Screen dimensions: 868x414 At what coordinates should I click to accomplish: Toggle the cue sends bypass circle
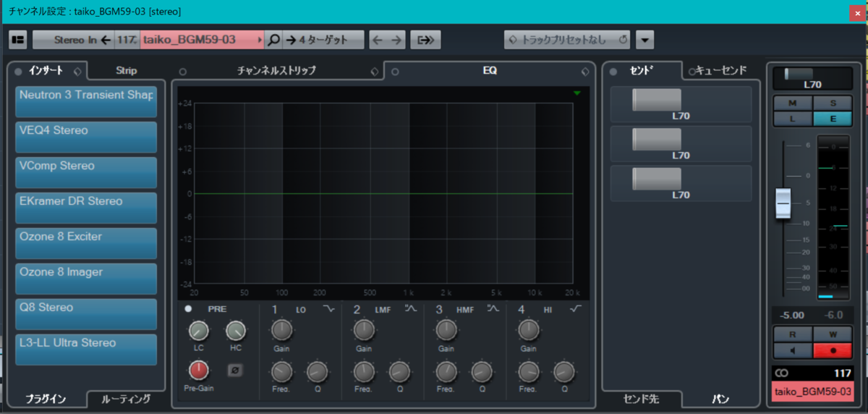click(x=692, y=71)
